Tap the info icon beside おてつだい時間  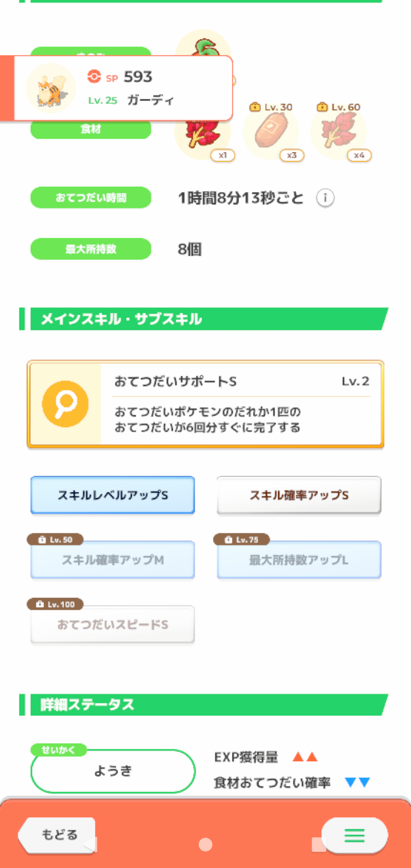coord(325,198)
